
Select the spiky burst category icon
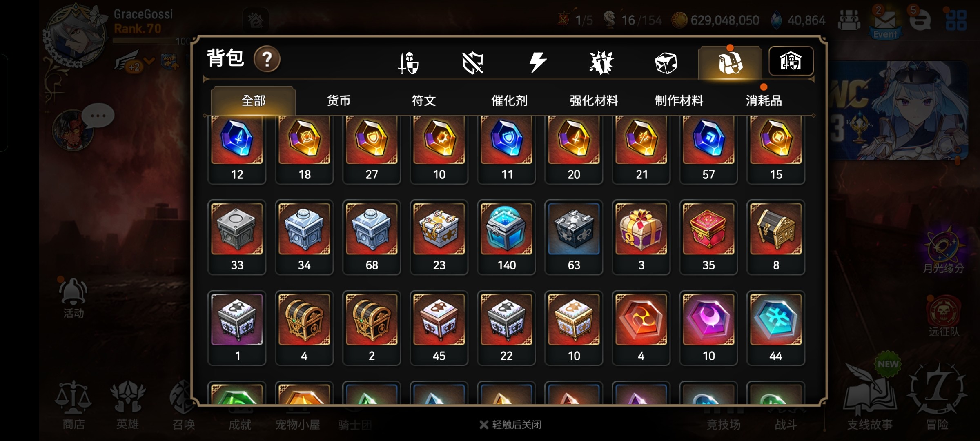[601, 62]
